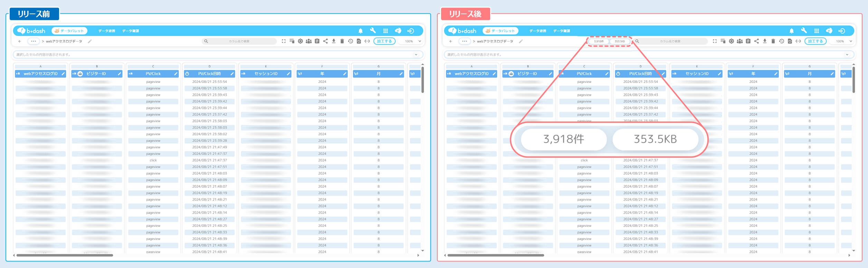This screenshot has width=868, height=268.
Task: Open wrench settings icon in リリース後 panel
Action: coord(804,31)
